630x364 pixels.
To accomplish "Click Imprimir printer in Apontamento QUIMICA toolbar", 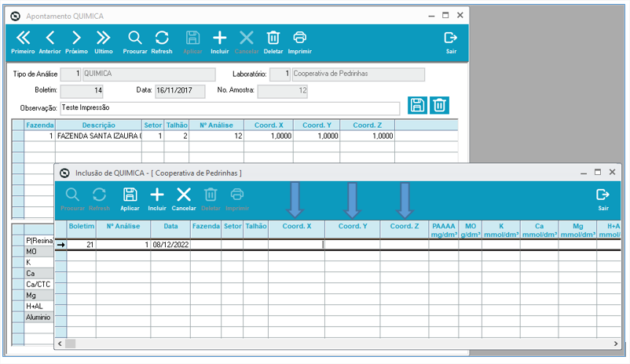I will [300, 42].
